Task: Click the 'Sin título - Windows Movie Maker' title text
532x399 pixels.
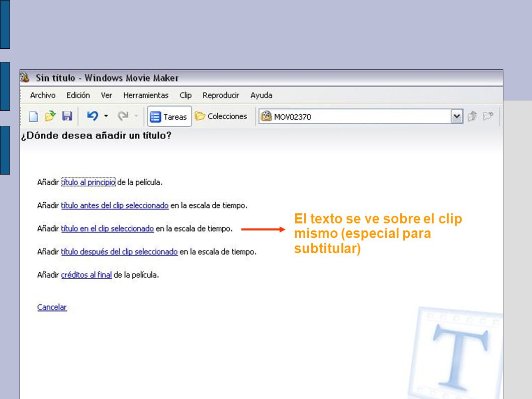Action: click(107, 78)
